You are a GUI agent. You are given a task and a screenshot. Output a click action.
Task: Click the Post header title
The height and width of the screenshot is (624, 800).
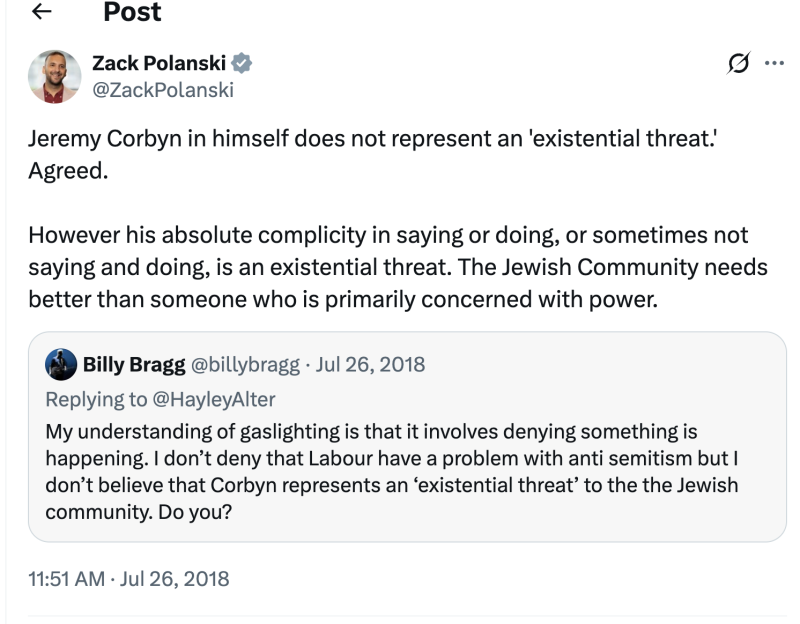132,12
